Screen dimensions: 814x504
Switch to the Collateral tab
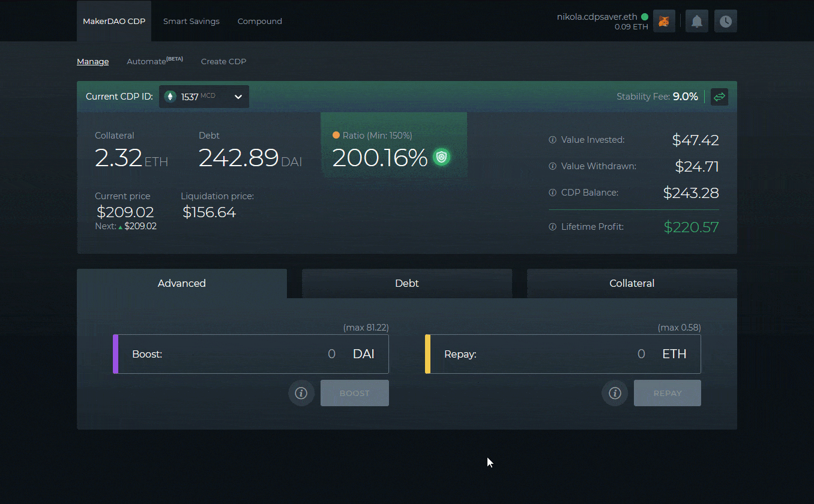[x=632, y=283]
